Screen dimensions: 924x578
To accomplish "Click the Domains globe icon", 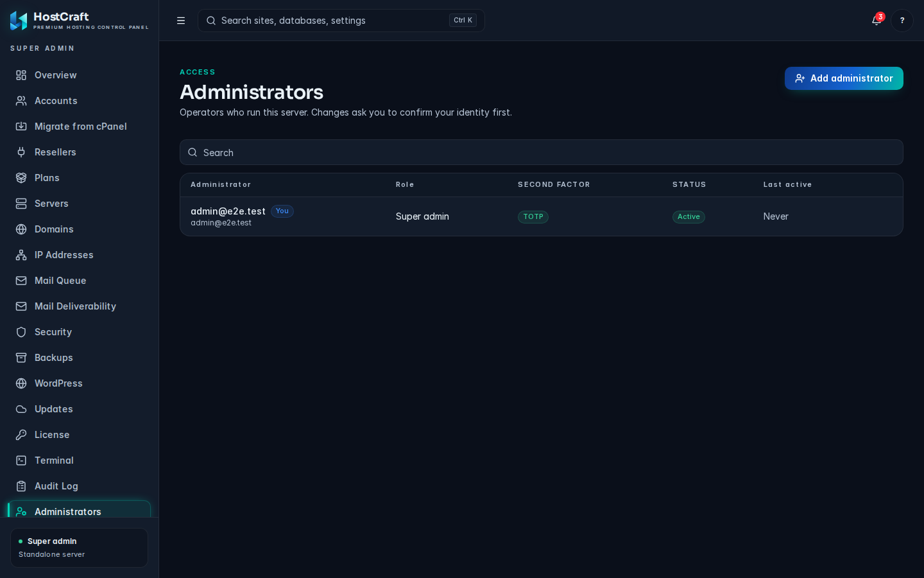I will (21, 229).
